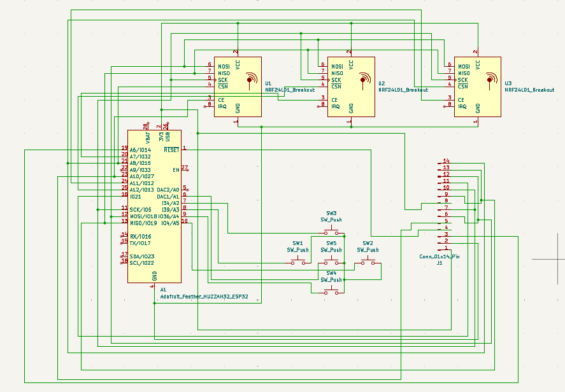Click the A9/IO33 pin label
Viewport: 565px width, 392px height.
click(140, 170)
